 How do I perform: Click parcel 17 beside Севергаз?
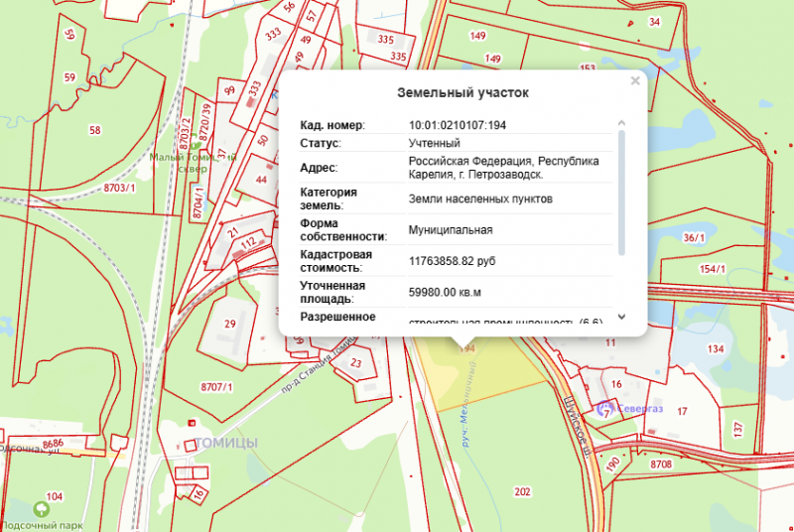[x=682, y=410]
